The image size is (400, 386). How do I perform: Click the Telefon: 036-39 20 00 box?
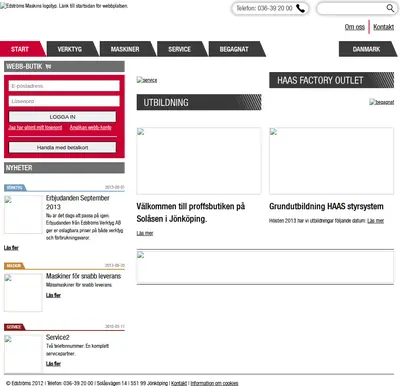[x=270, y=8]
